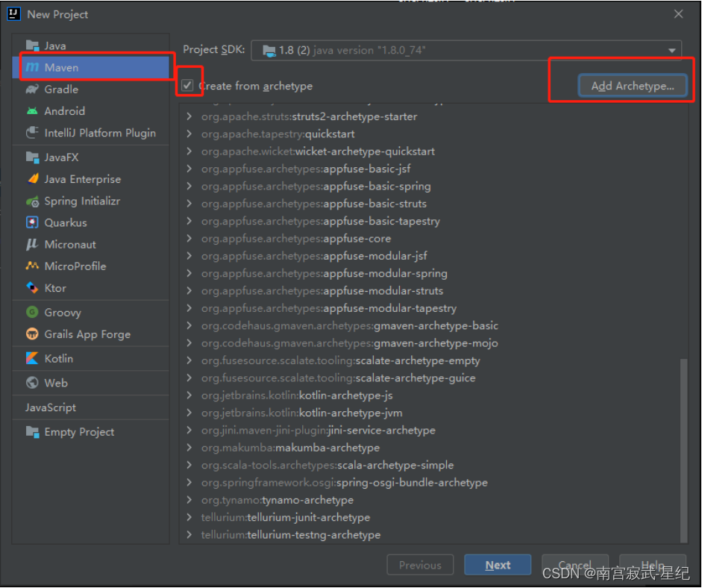
Task: Expand org.apache.tapestry:quickstart node
Action: [x=189, y=134]
